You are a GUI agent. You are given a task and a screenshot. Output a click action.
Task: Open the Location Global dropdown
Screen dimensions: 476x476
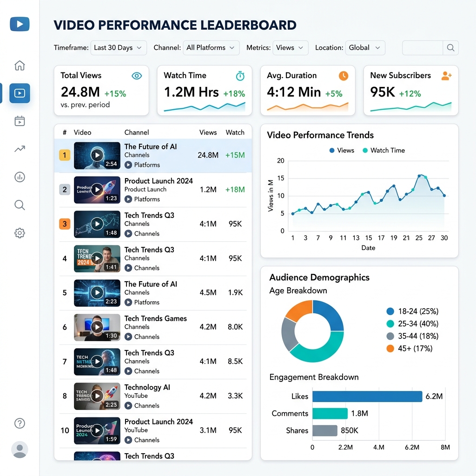(x=365, y=48)
